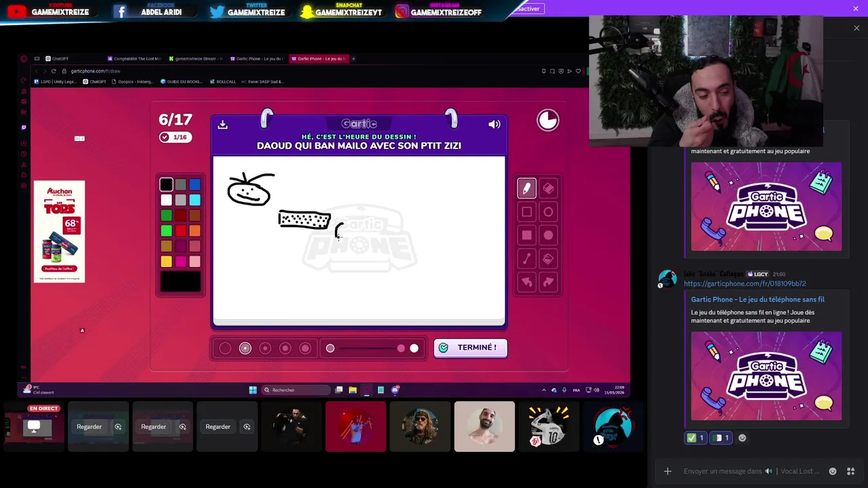
Task: Open the GUIDE DU ROOKI bookmark
Action: (181, 81)
